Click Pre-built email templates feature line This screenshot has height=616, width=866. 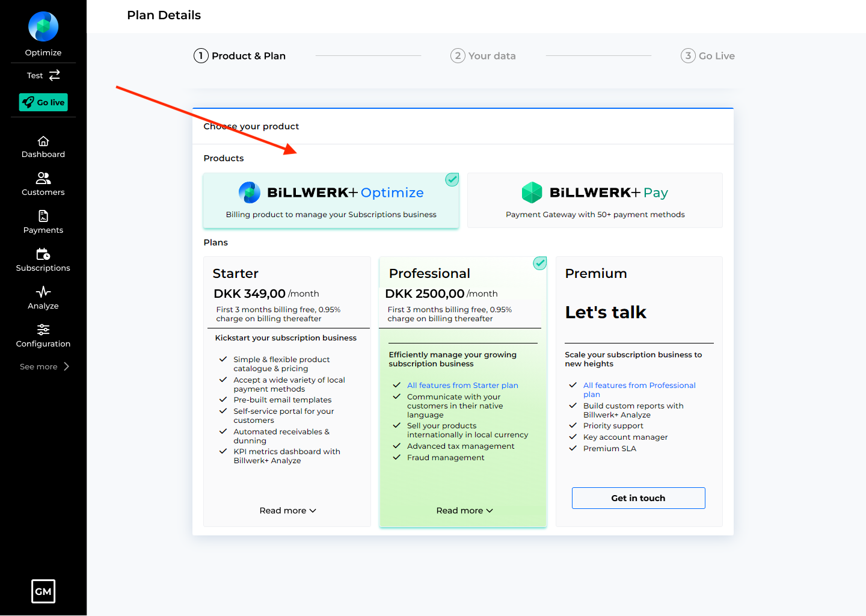[283, 400]
